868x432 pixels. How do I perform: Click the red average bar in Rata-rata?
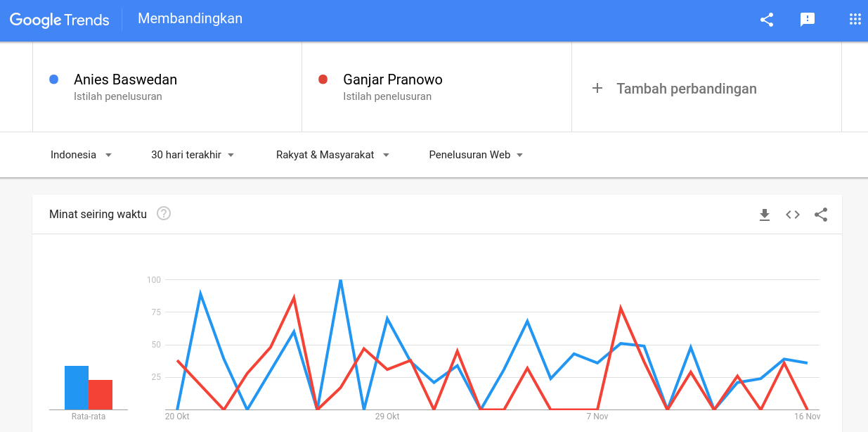pos(101,395)
